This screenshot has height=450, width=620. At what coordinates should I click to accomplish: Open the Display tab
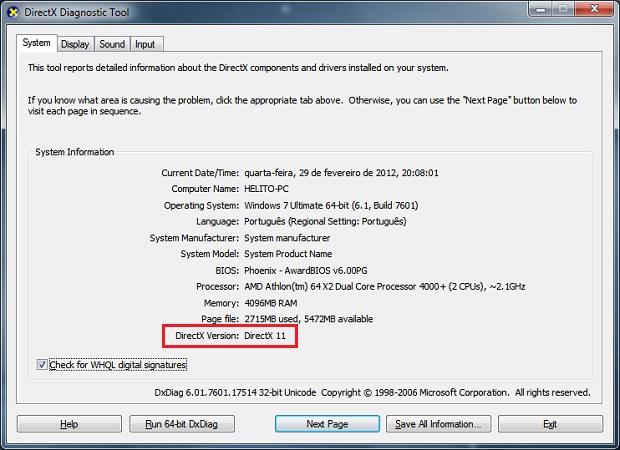[75, 44]
